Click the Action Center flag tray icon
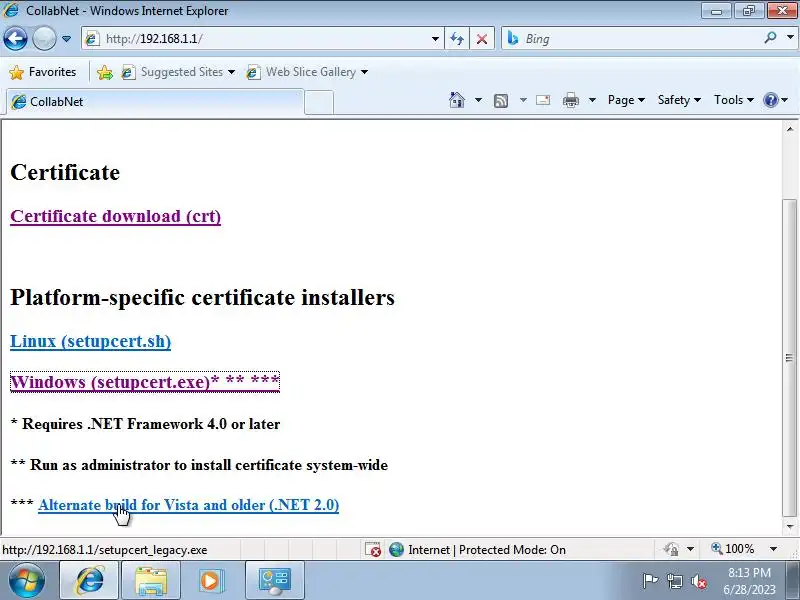 click(649, 581)
